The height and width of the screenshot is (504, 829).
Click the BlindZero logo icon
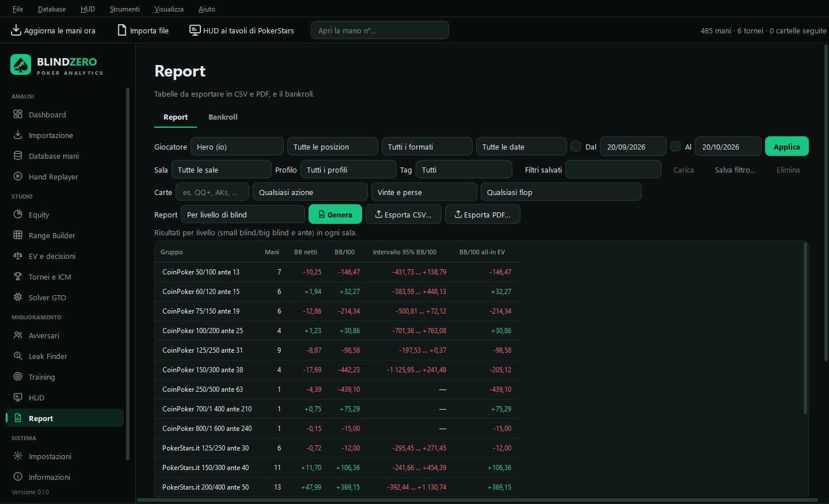tap(21, 64)
